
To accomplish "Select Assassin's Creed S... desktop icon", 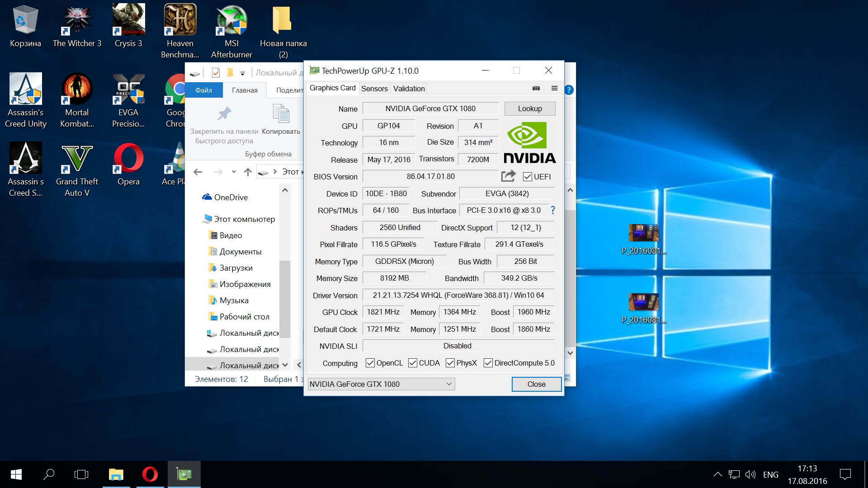I will [25, 170].
